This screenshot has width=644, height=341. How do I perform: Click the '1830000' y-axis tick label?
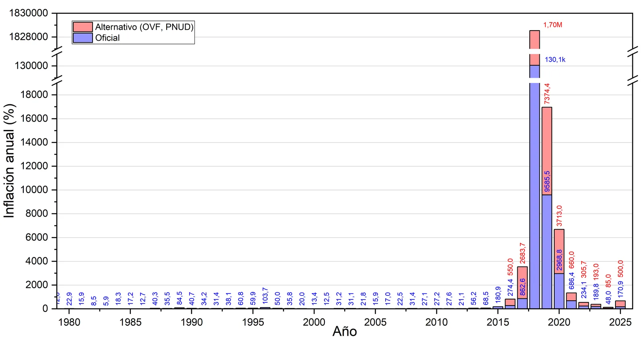tap(29, 13)
